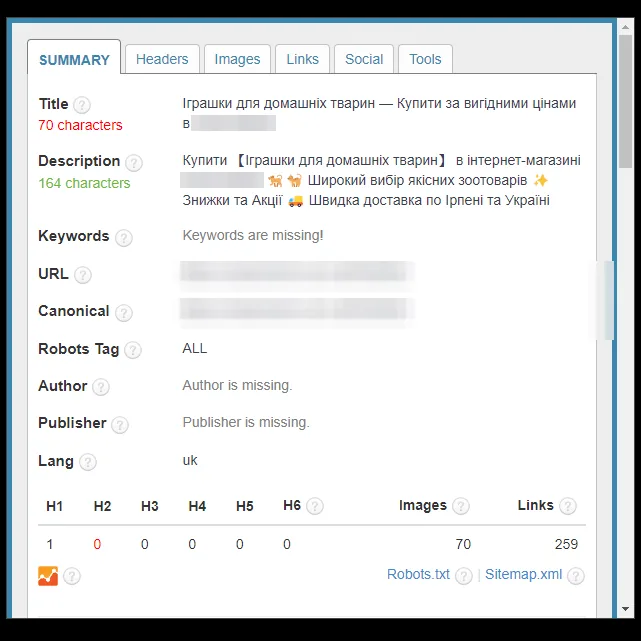
Task: Click the Robots Tag value 'ALL'
Action: pyautogui.click(x=195, y=348)
